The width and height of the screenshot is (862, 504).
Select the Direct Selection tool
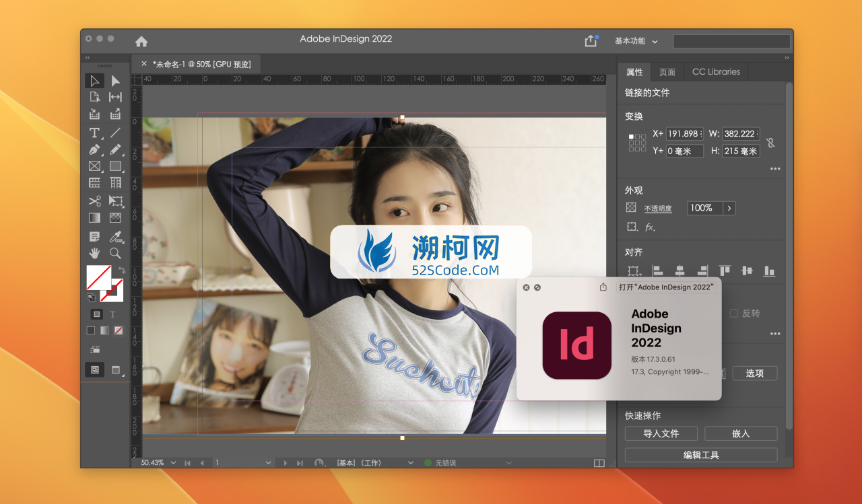[115, 81]
